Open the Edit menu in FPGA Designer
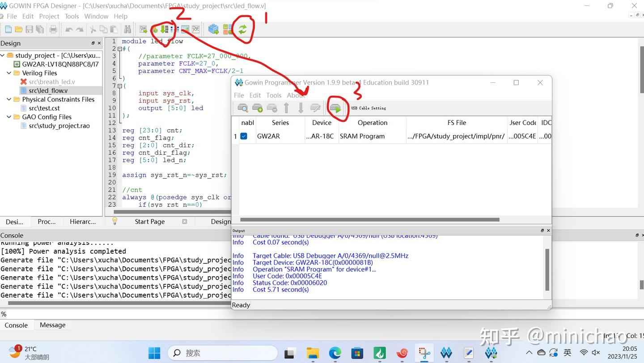Screen dimensions: 644x363 [28, 16]
